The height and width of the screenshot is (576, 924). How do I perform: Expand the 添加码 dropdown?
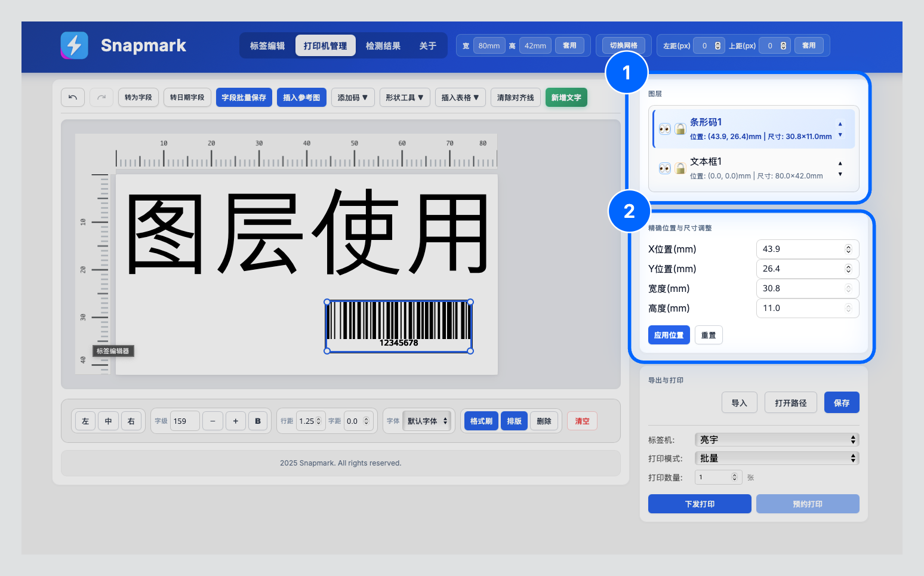[x=353, y=97]
